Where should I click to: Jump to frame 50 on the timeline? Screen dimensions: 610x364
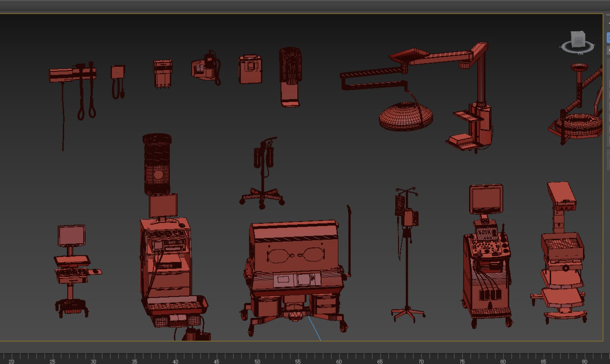coord(257,361)
